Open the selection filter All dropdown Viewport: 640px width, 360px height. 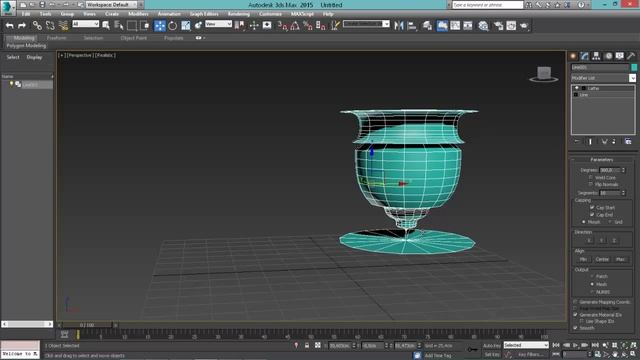click(x=85, y=24)
